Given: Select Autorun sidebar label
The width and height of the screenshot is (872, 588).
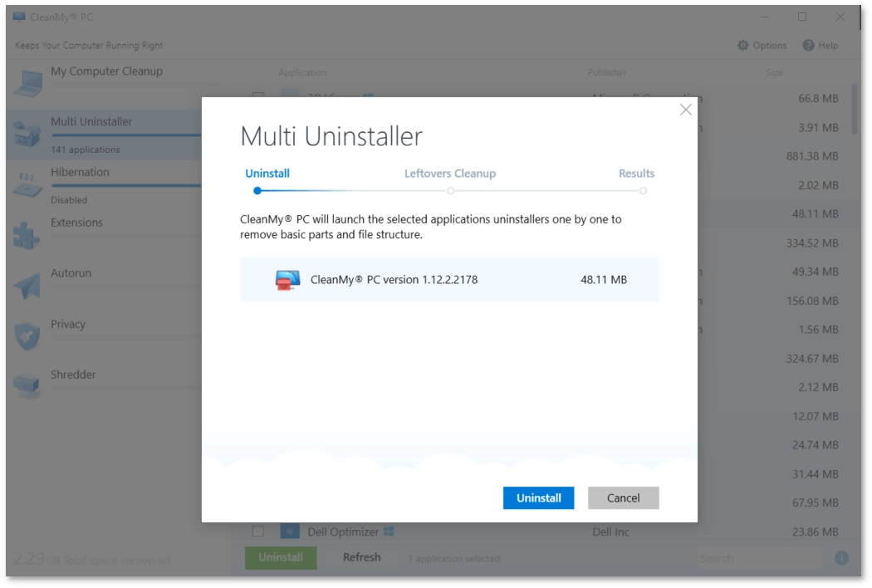Looking at the screenshot, I should pos(71,273).
